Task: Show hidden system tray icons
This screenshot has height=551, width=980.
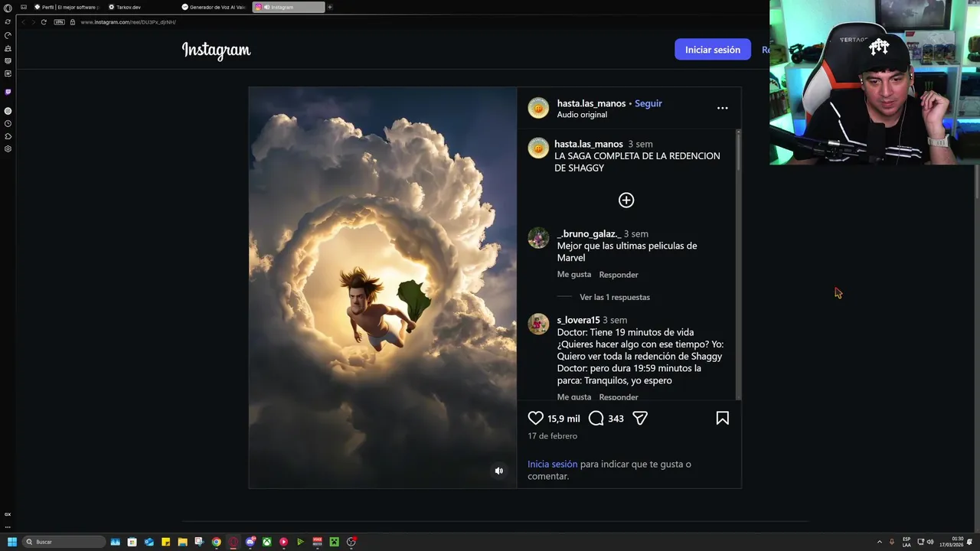Action: 879,542
